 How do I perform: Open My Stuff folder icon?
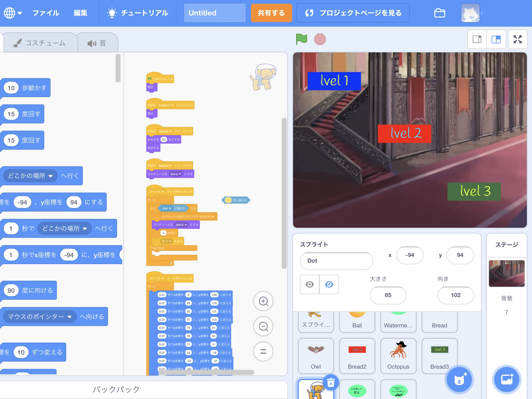(439, 13)
